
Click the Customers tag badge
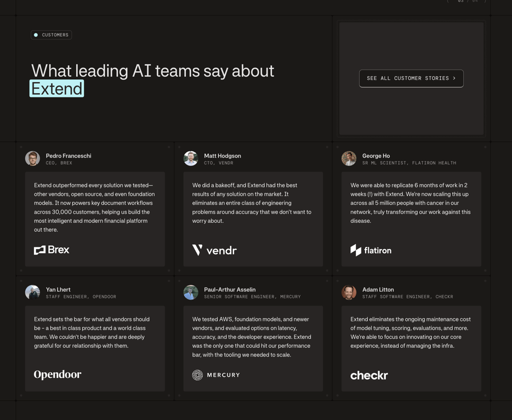52,35
